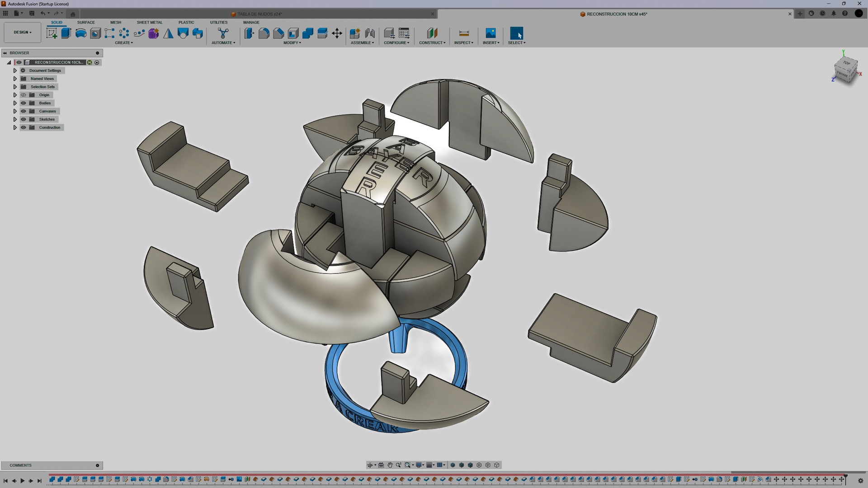Hide the Bodies folder visibility eye

pyautogui.click(x=24, y=103)
